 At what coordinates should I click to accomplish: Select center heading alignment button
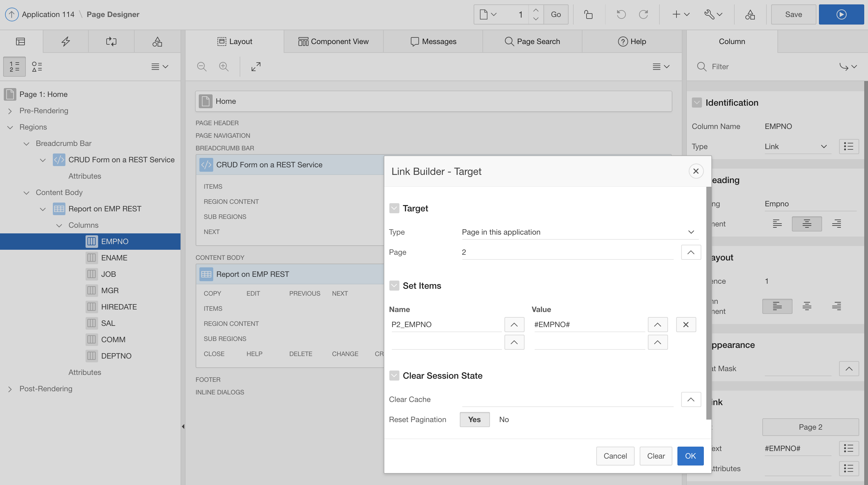[807, 224]
